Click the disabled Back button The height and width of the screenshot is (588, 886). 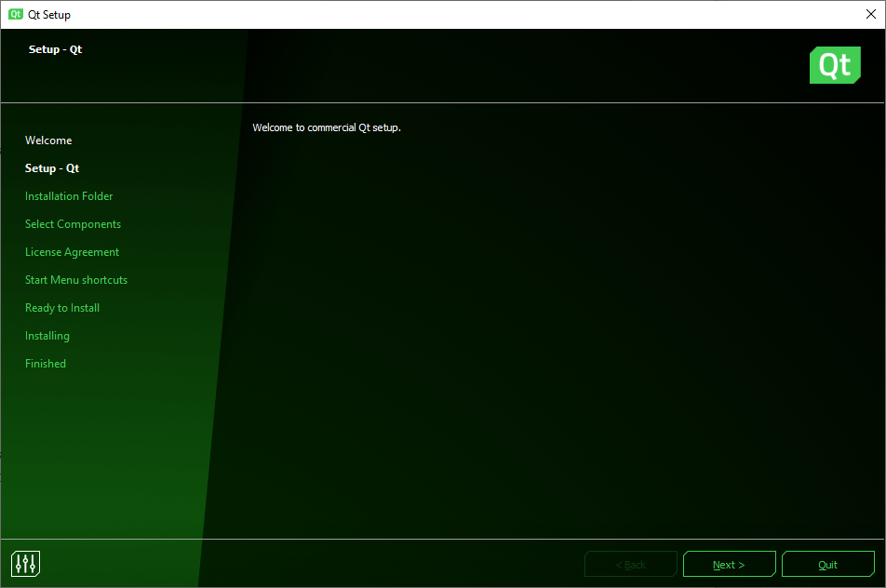[x=630, y=565]
